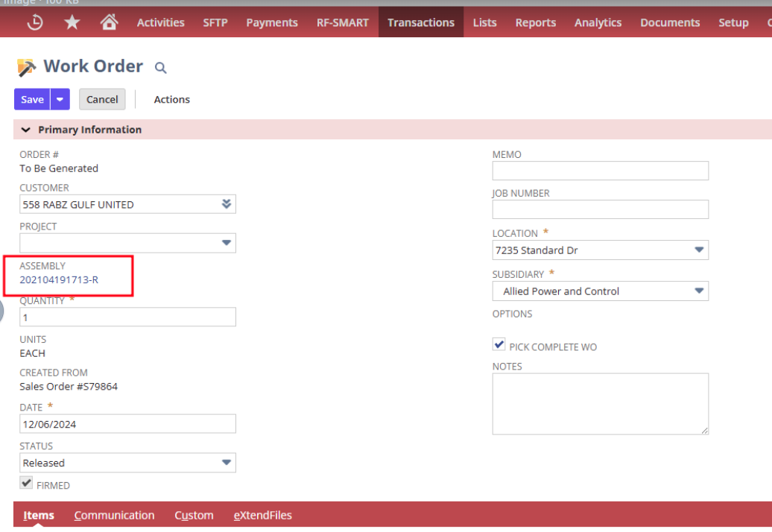Click the Work Order hammer icon
Viewport: 772px width, 532px height.
(27, 68)
